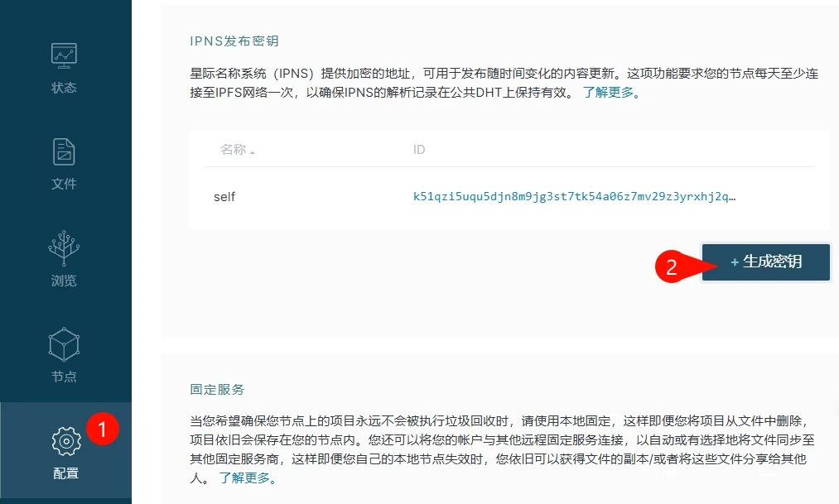Viewport: 839px width, 504px height.
Task: Select the self key name cell
Action: 224,197
